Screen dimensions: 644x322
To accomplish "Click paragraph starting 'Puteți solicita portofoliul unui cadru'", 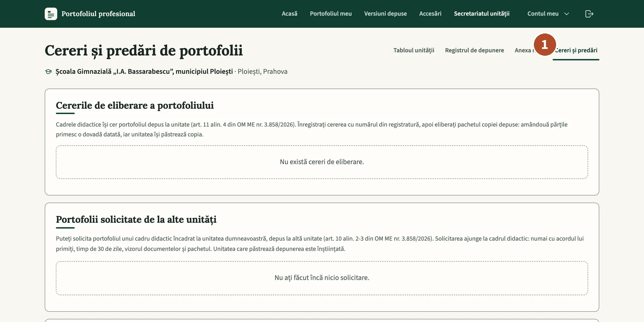I will coord(320,244).
